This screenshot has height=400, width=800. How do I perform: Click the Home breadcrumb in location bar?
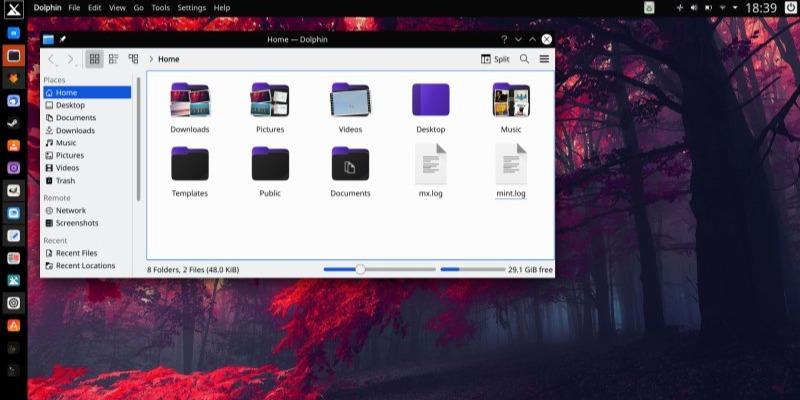pos(168,59)
